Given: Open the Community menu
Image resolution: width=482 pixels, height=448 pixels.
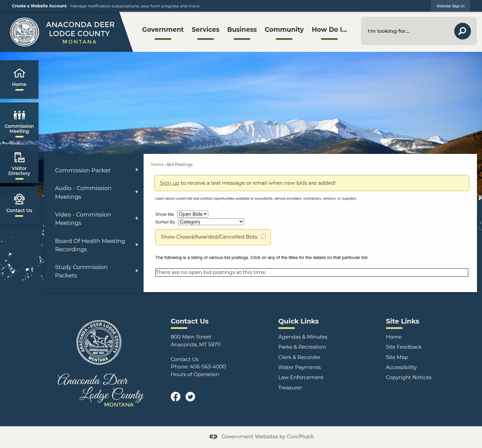Looking at the screenshot, I should coord(284,29).
